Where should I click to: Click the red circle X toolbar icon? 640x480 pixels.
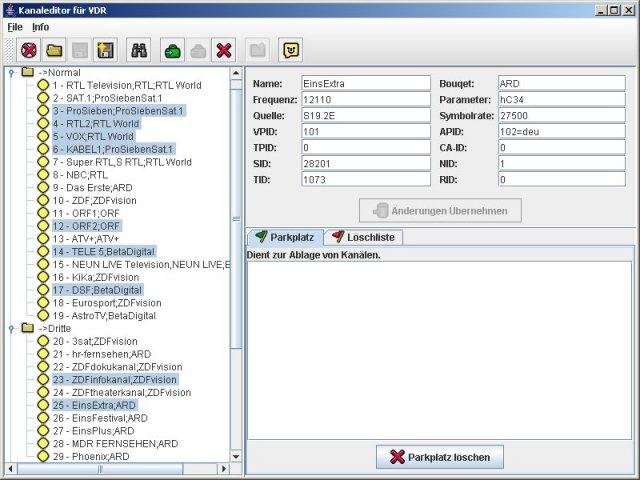(29, 51)
